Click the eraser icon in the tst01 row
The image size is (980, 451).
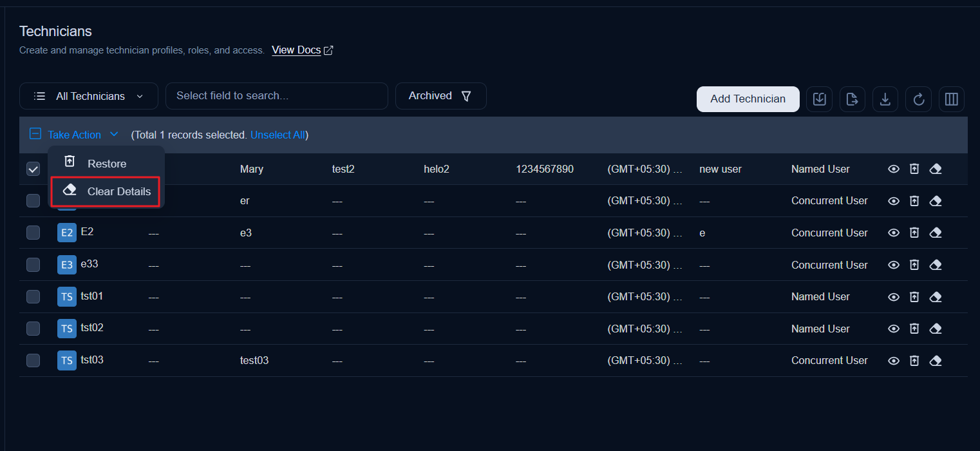click(936, 296)
